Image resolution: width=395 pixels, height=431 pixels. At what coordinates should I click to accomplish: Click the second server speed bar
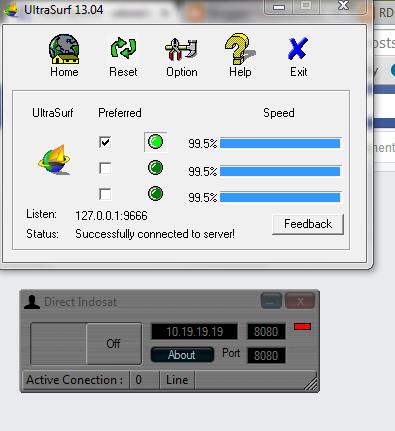tap(281, 171)
